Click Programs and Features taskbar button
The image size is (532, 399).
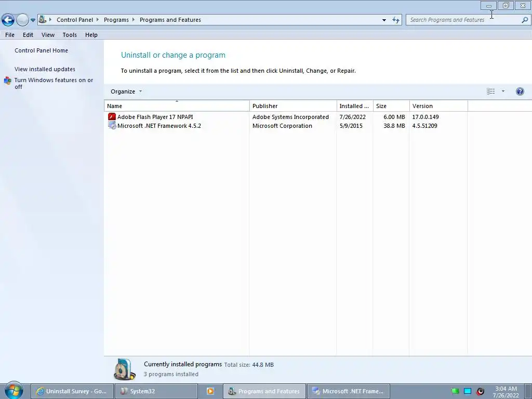click(x=264, y=391)
